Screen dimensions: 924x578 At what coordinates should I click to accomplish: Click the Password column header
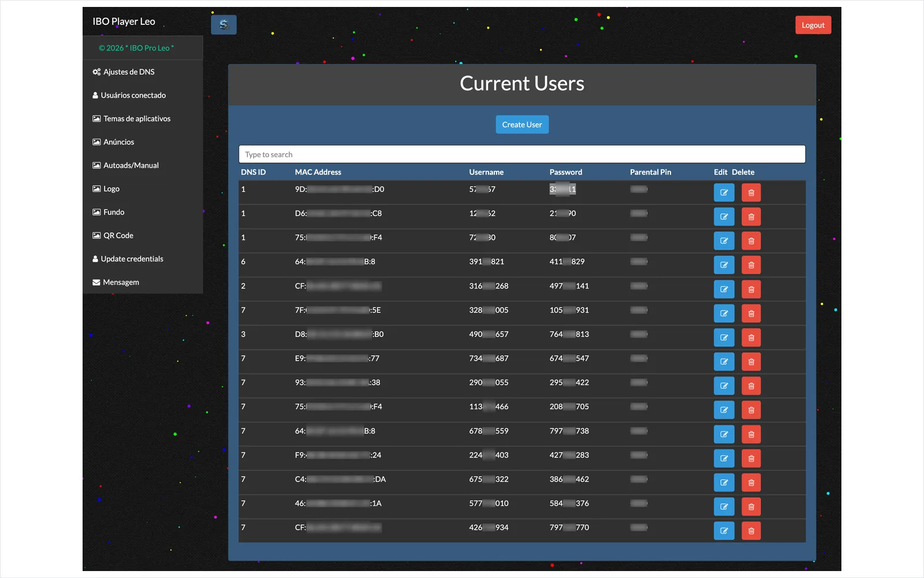[x=566, y=172]
